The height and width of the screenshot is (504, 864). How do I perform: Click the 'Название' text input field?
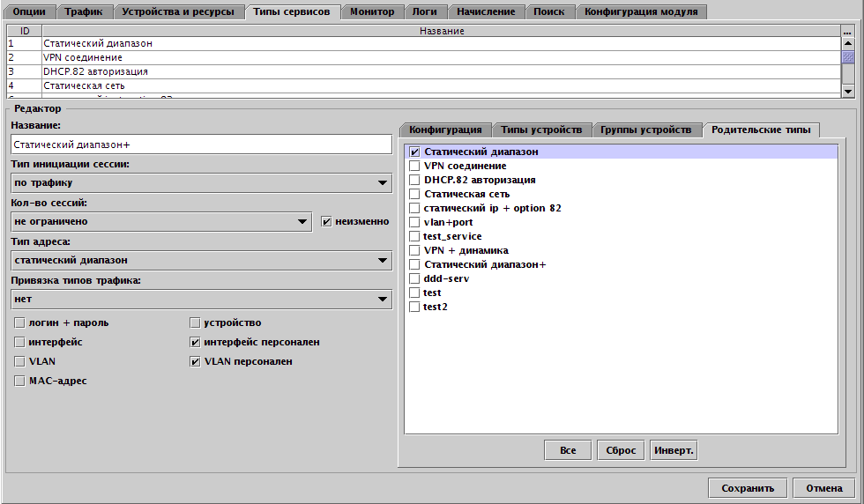pos(201,145)
